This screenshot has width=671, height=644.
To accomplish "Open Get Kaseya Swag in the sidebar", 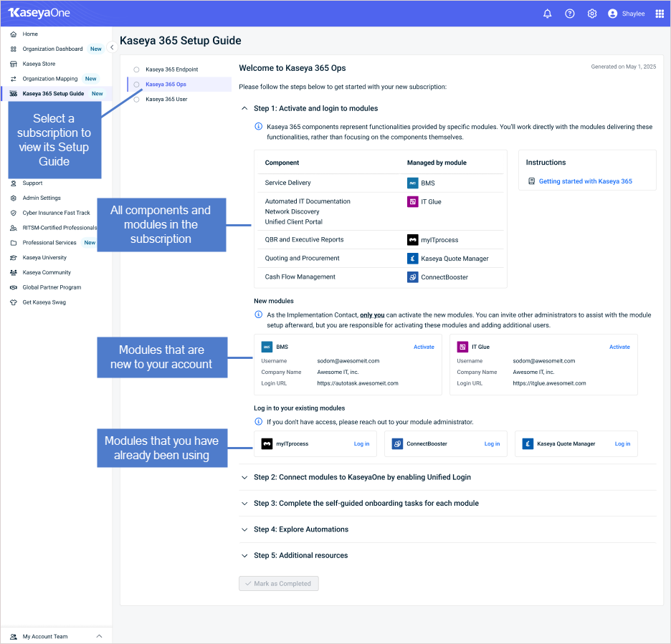I will coord(44,302).
